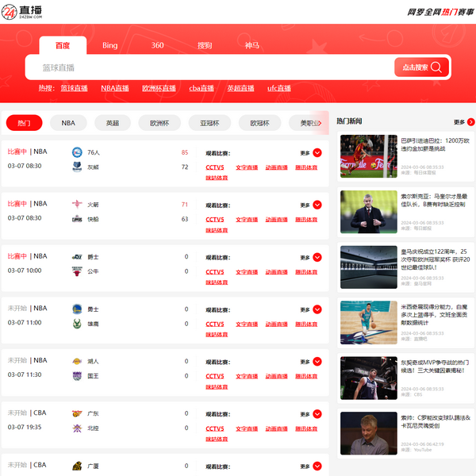
Task: Click the magnifier icon in the search button
Action: (x=436, y=67)
